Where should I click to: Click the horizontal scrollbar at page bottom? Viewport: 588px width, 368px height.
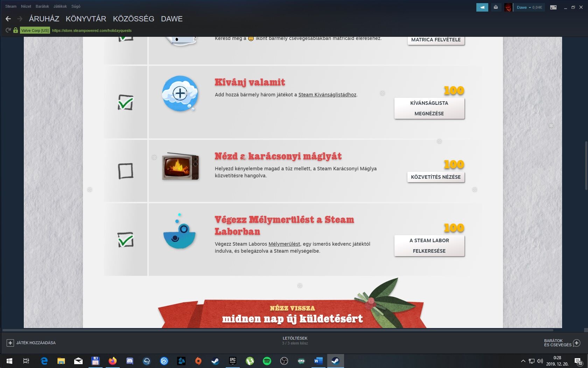[x=278, y=330]
